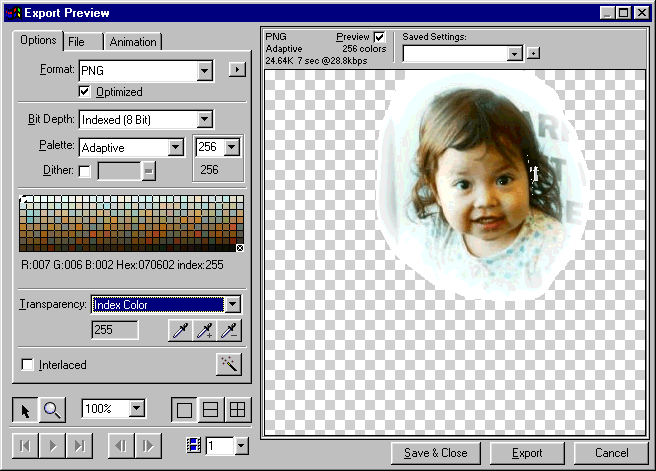Viewport: 656px width, 471px height.
Task: Uncheck the Preview checkbox
Action: 379,37
